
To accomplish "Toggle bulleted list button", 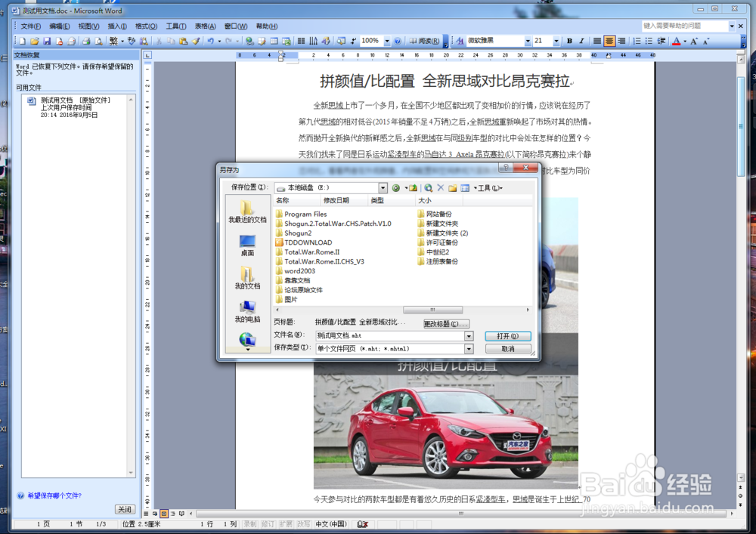I will 649,42.
